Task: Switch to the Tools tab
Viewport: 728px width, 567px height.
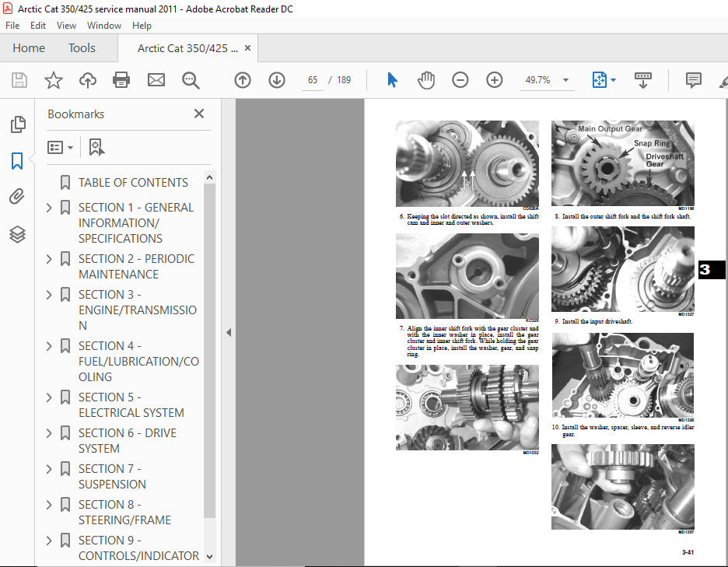Action: click(x=82, y=47)
